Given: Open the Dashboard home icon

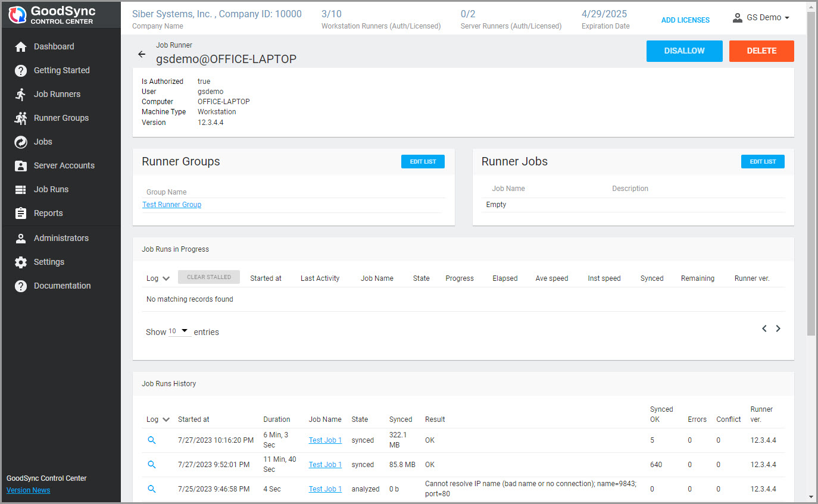Looking at the screenshot, I should coord(21,46).
